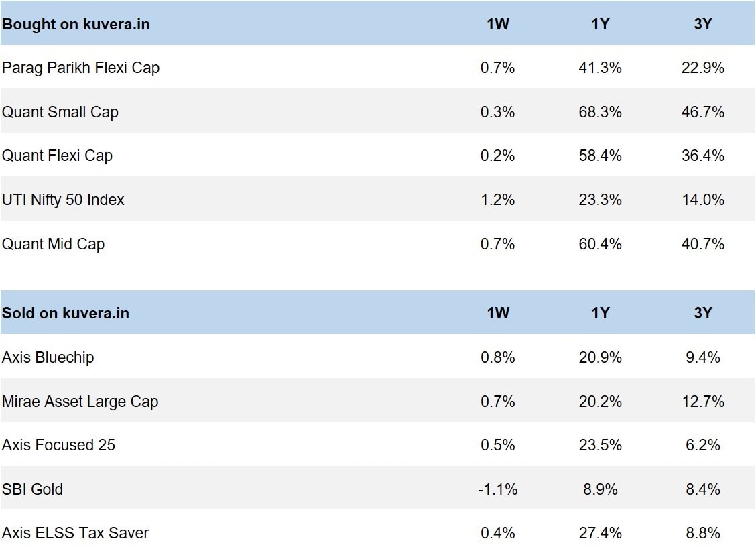Select the SBI Gold fund name
Viewport: 756px width, 555px height.
coord(32,489)
